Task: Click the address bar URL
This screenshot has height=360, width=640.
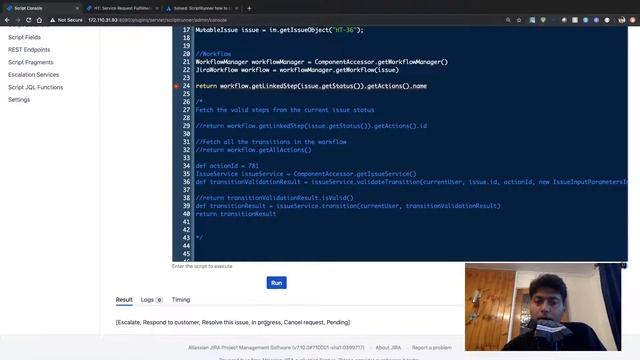Action: click(158, 20)
